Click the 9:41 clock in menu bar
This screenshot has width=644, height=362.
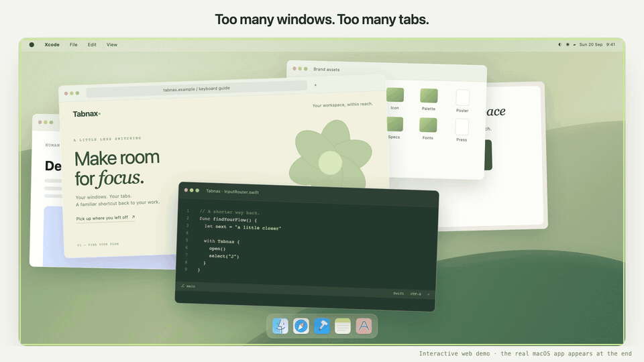point(610,45)
